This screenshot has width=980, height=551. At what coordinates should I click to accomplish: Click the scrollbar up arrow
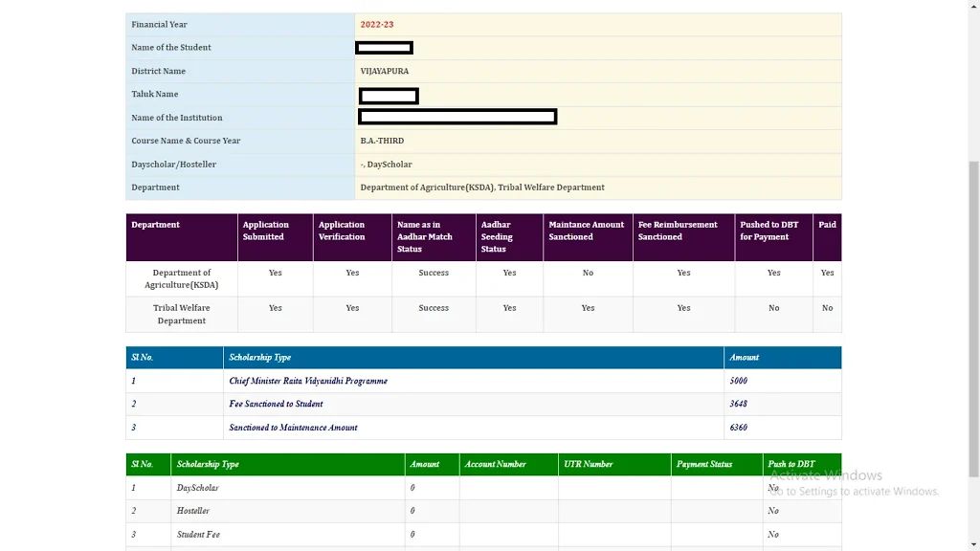[973, 5]
